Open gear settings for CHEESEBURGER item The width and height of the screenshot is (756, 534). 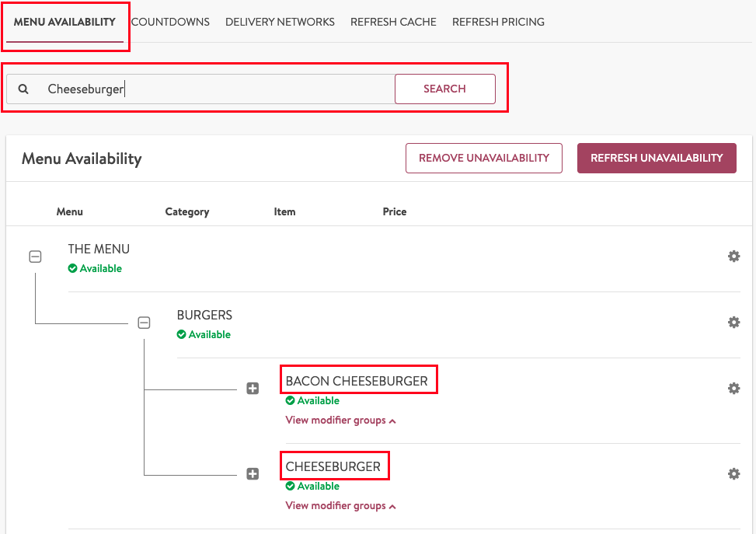pyautogui.click(x=733, y=474)
